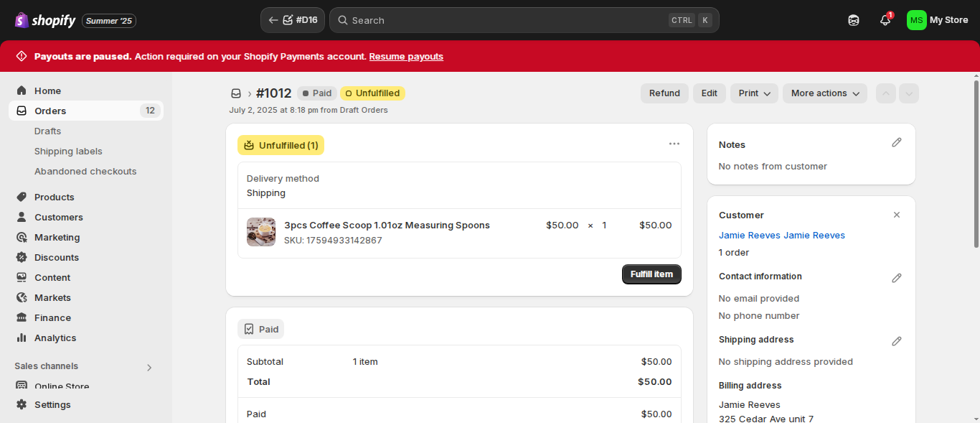The height and width of the screenshot is (423, 980).
Task: Expand the More actions dropdown
Action: point(825,93)
